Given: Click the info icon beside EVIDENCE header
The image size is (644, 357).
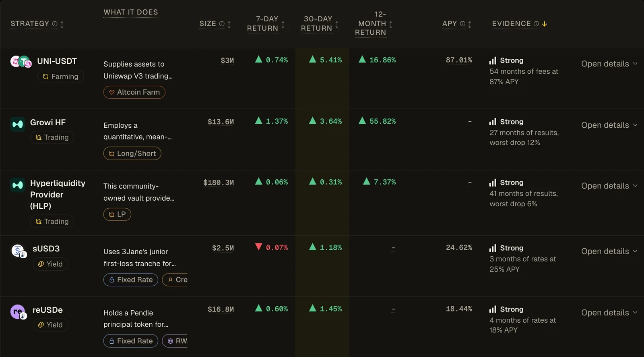Looking at the screenshot, I should [536, 24].
